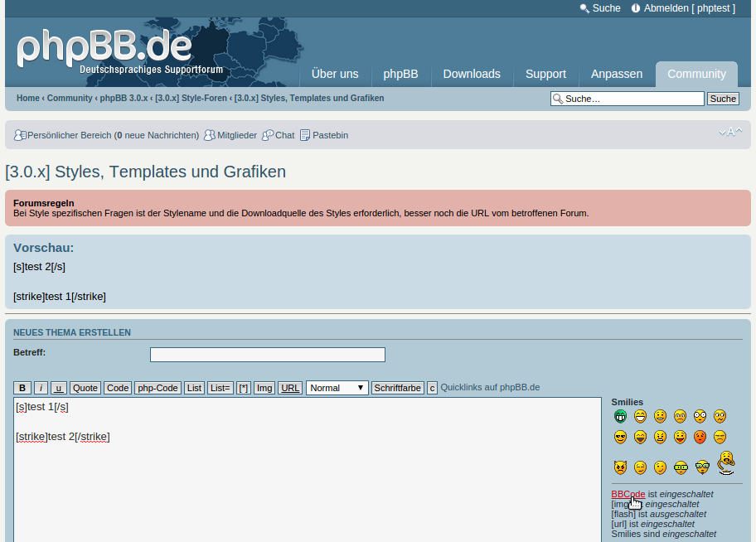The image size is (756, 542).
Task: Insert the winking smiley
Action: [x=660, y=467]
